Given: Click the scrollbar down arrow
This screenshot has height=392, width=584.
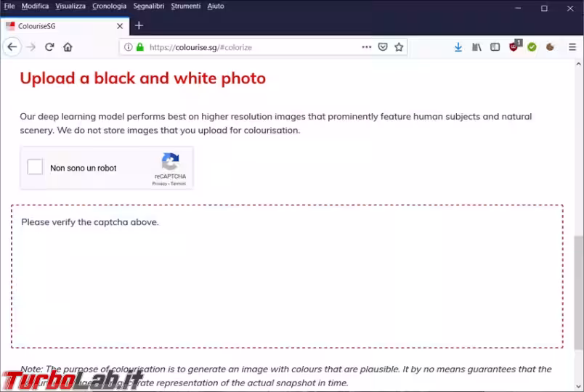Looking at the screenshot, I should tap(578, 386).
